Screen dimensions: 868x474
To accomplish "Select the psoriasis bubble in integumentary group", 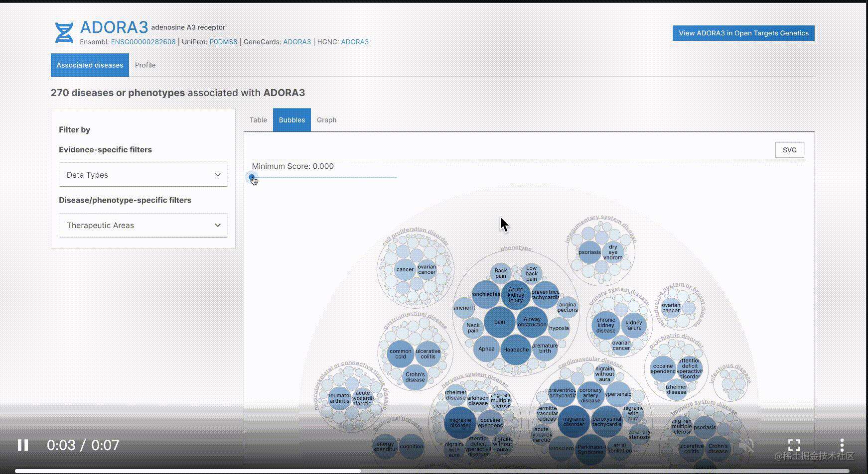I will tap(589, 252).
